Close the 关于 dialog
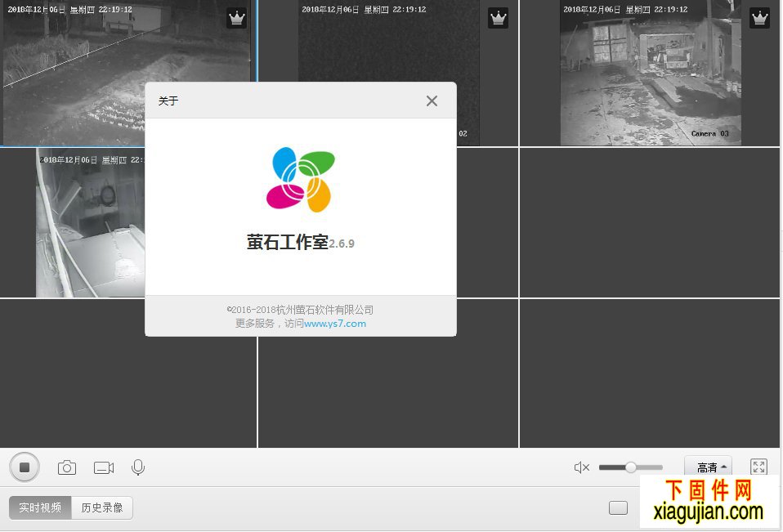783x532 pixels. pyautogui.click(x=432, y=101)
